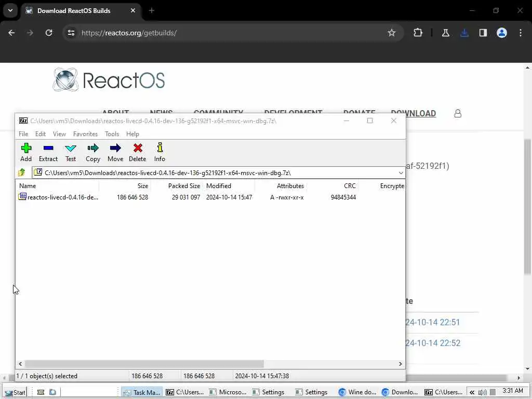View site information icon in address bar
The image size is (532, 399).
[x=71, y=33]
